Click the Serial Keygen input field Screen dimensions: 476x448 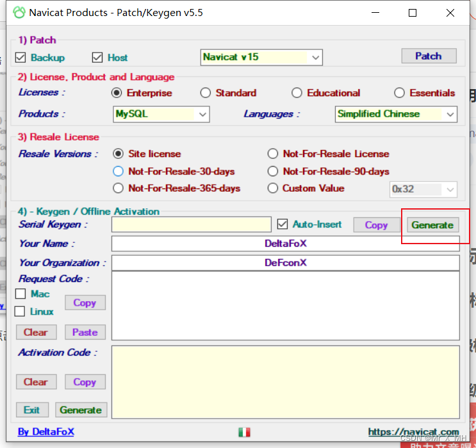192,224
